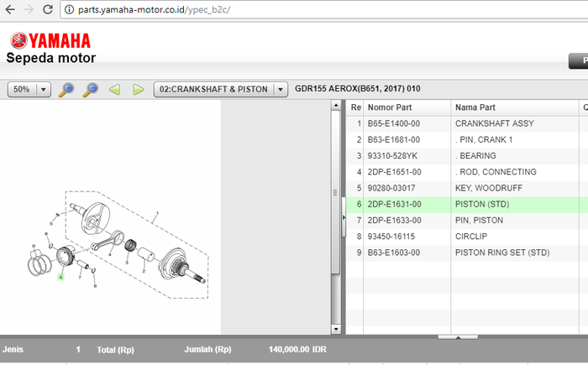Viewport: 588px width, 365px height.
Task: Select the PISTON RING SET (STD) row
Action: 501,252
